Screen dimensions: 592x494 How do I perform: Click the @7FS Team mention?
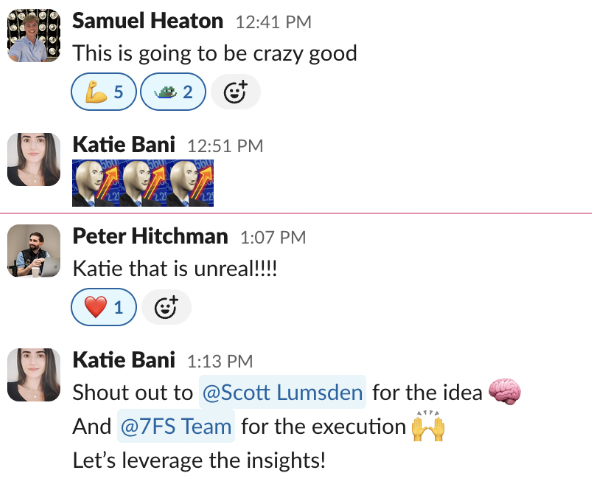point(176,426)
